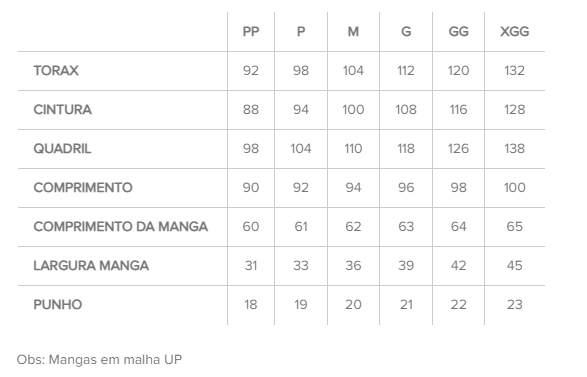Select the CINTURA row label
The width and height of the screenshot is (587, 377).
pyautogui.click(x=63, y=109)
